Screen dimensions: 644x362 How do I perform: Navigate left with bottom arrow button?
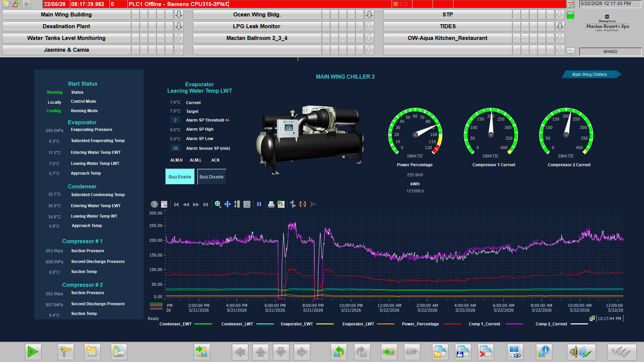click(240, 352)
